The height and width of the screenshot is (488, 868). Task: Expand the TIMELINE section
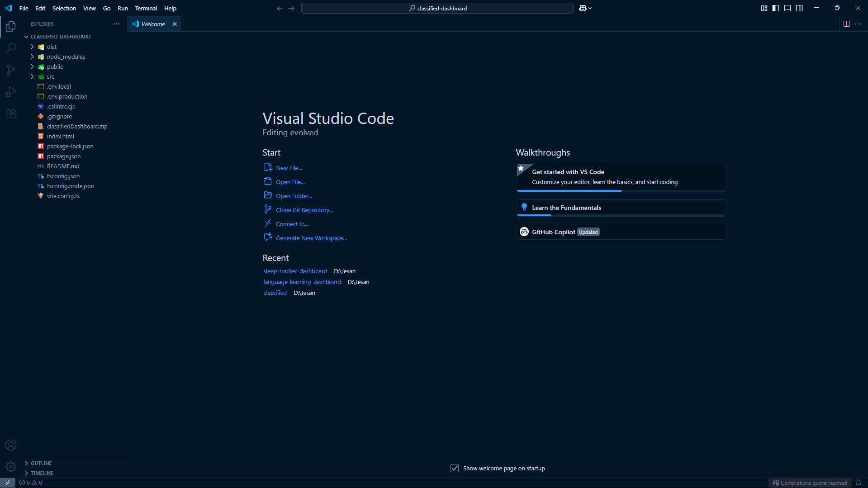(42, 473)
